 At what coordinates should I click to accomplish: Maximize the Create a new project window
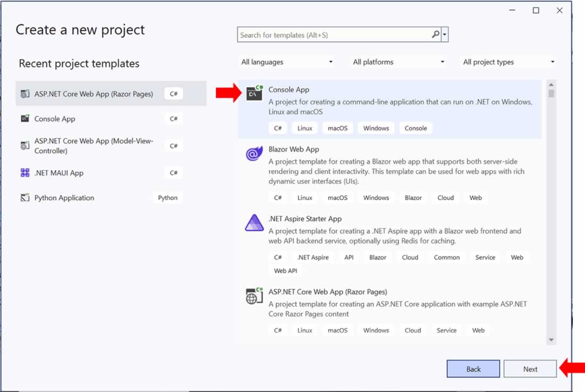pyautogui.click(x=536, y=11)
